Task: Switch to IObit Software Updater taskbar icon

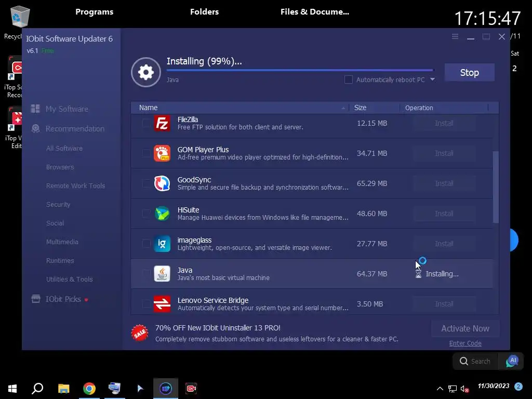Action: (x=166, y=389)
